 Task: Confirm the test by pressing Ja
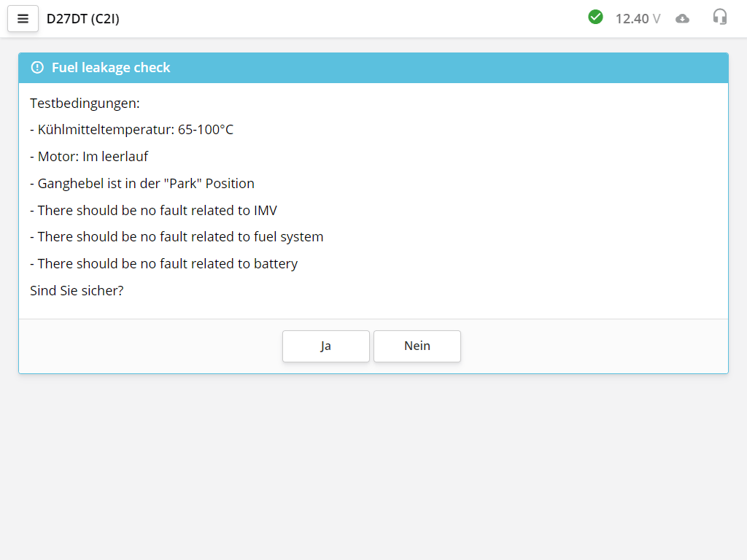tap(325, 346)
